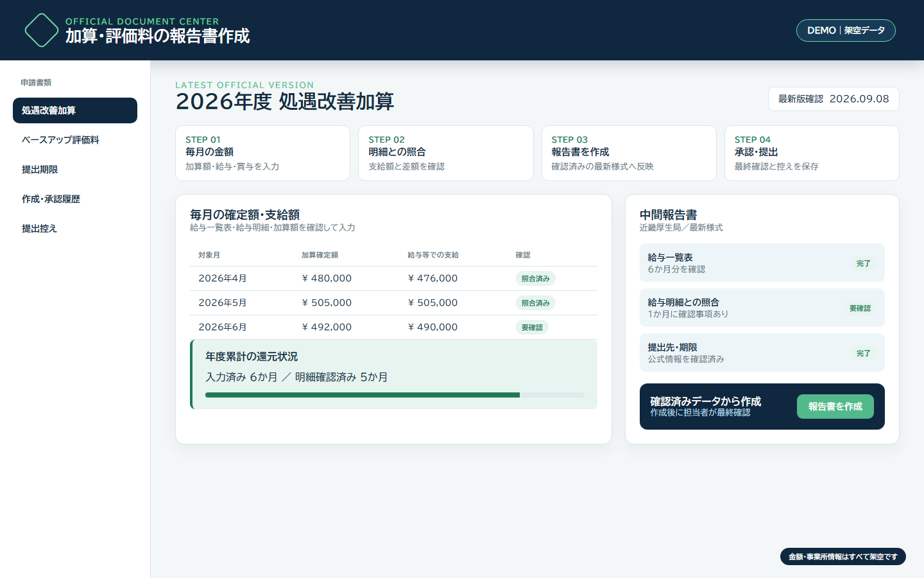The width and height of the screenshot is (924, 578).
Task: Open 提出先・期限 checklist item
Action: click(x=762, y=353)
